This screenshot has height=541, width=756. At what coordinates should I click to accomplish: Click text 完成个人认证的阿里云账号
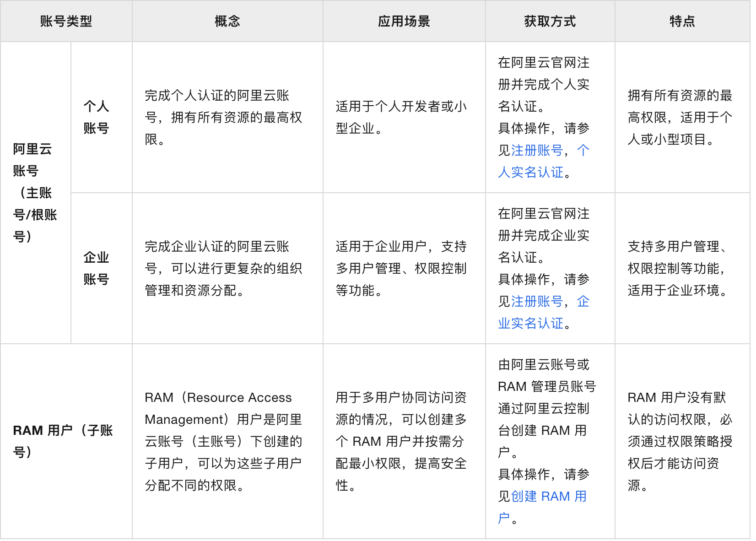(x=217, y=106)
